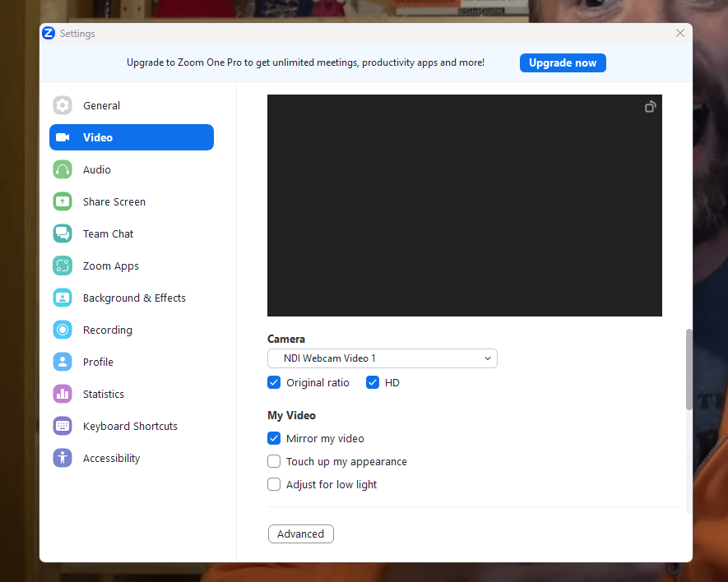
Task: Enable Touch up my appearance
Action: [x=274, y=461]
